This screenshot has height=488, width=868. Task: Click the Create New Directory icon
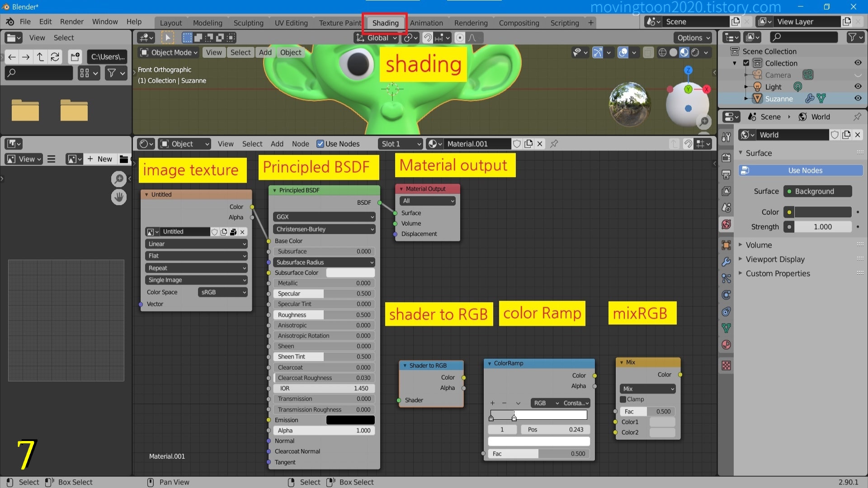(75, 56)
